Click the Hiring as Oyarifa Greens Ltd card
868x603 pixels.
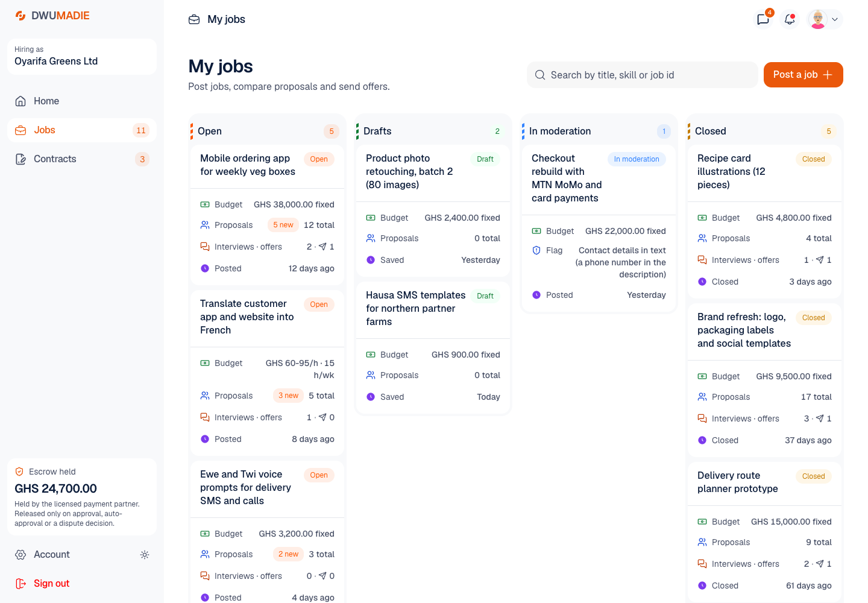[x=82, y=57]
